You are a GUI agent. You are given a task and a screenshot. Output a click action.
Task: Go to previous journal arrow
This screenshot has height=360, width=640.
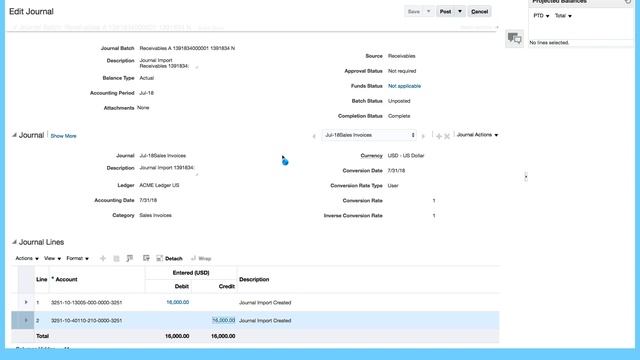point(314,136)
